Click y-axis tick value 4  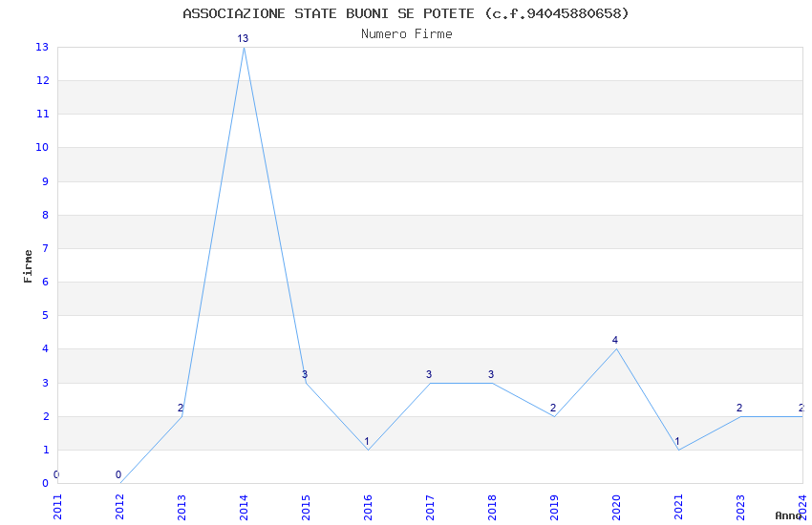[x=46, y=349]
